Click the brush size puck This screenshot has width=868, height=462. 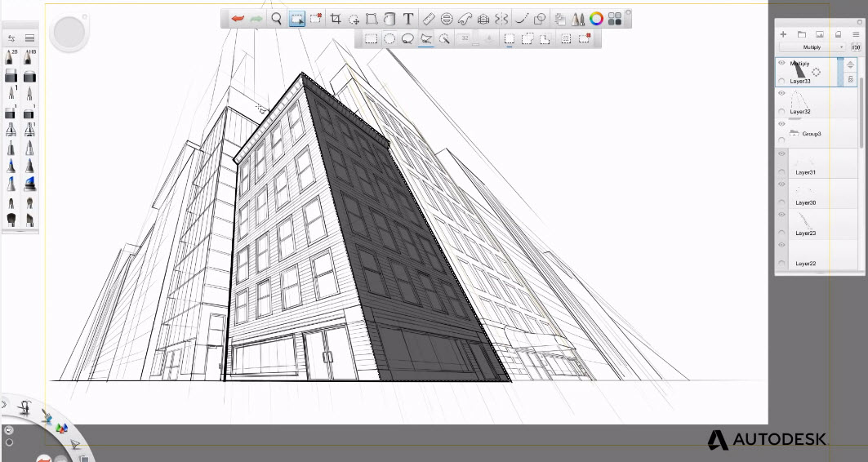[x=69, y=33]
